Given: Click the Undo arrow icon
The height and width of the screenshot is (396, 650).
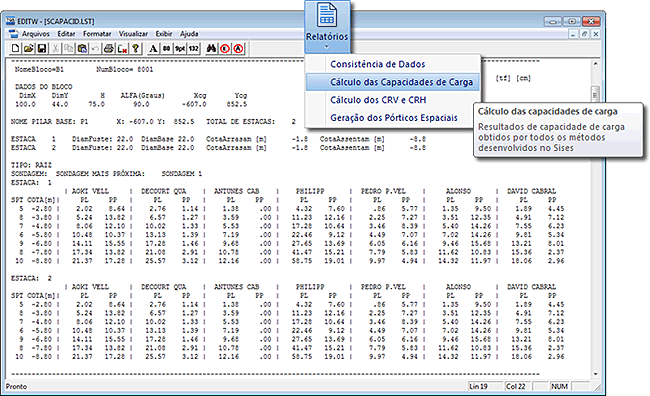Looking at the screenshot, I should (95, 49).
